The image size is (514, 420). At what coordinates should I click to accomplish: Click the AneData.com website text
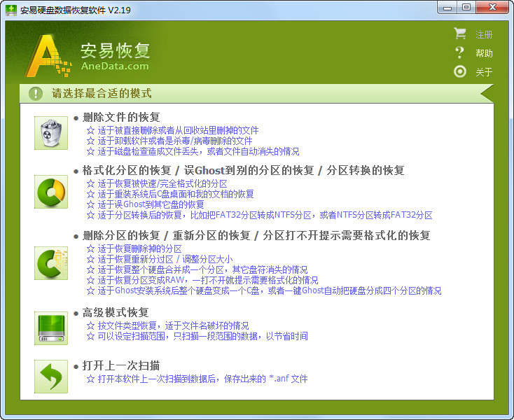coord(115,66)
